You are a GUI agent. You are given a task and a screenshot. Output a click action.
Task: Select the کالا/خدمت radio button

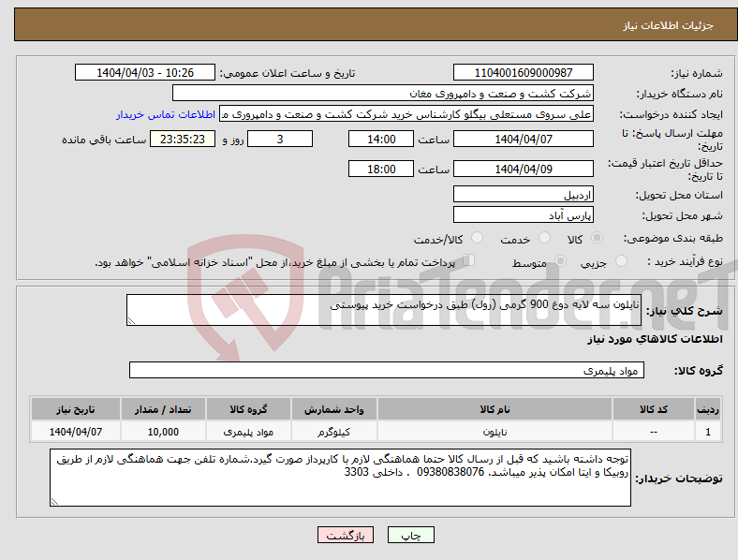[478, 238]
